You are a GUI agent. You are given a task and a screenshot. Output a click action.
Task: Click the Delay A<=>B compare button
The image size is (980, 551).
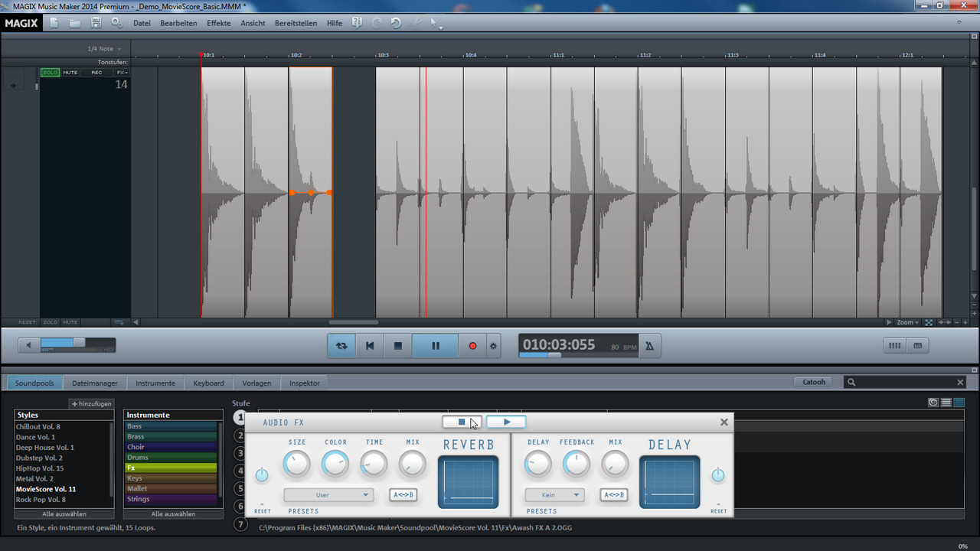[x=614, y=495]
